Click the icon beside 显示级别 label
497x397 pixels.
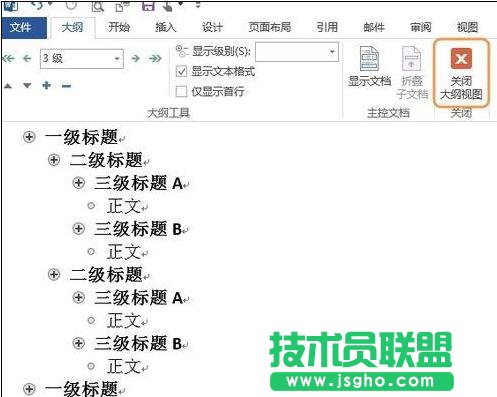[182, 51]
